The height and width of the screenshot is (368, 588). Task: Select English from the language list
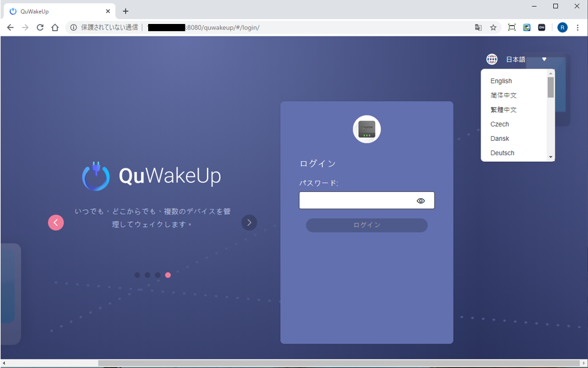tap(501, 81)
